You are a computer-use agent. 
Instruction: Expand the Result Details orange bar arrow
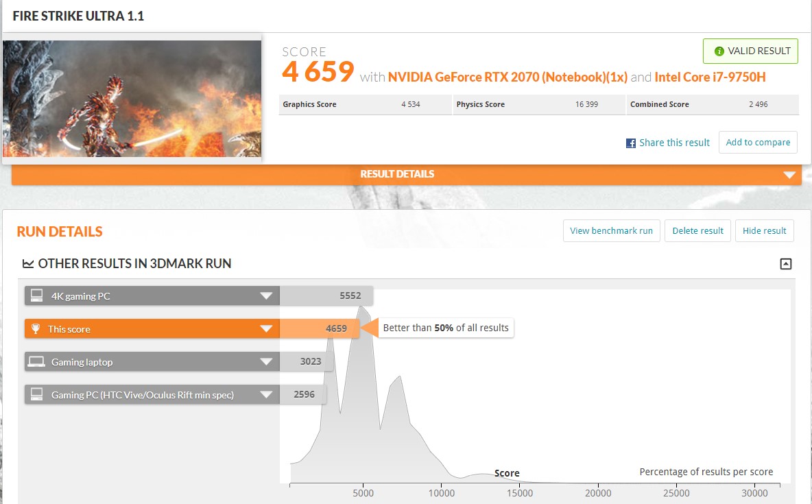[x=789, y=175]
